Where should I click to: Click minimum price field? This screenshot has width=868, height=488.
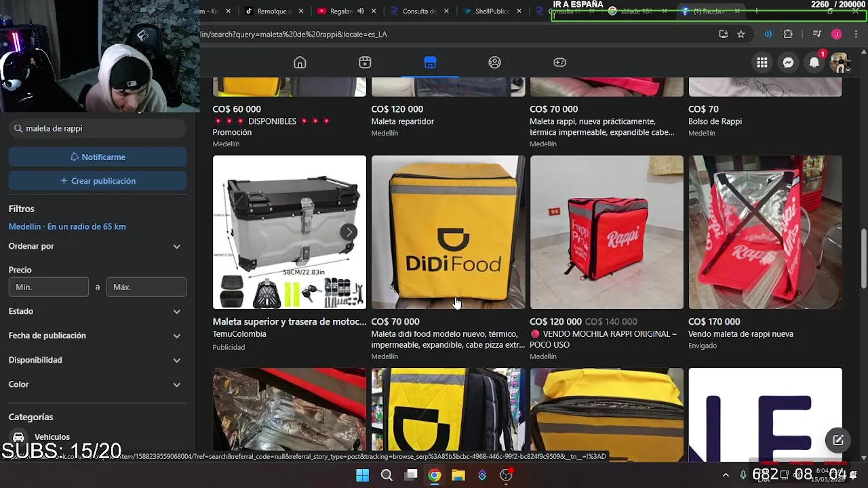(x=49, y=287)
